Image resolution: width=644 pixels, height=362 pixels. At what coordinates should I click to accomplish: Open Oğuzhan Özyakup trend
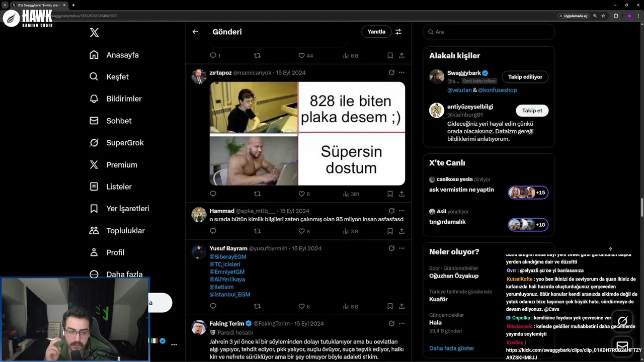(x=454, y=276)
